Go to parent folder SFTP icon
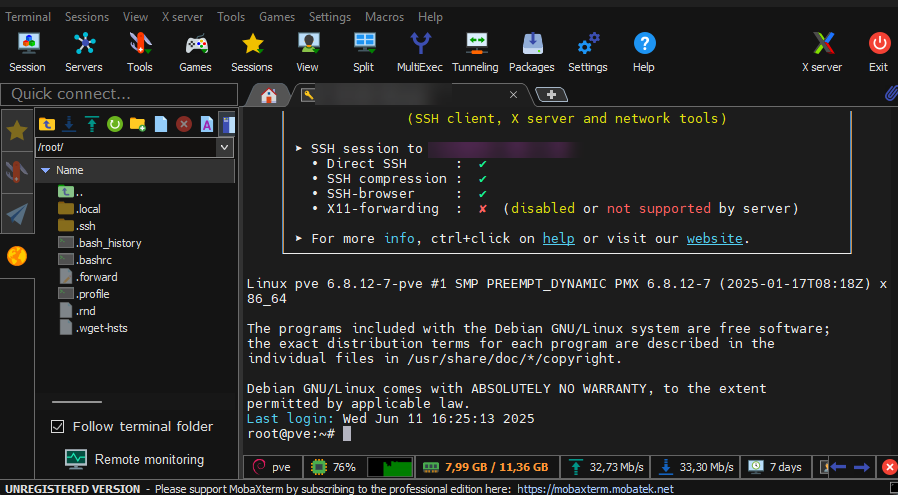 click(x=46, y=124)
